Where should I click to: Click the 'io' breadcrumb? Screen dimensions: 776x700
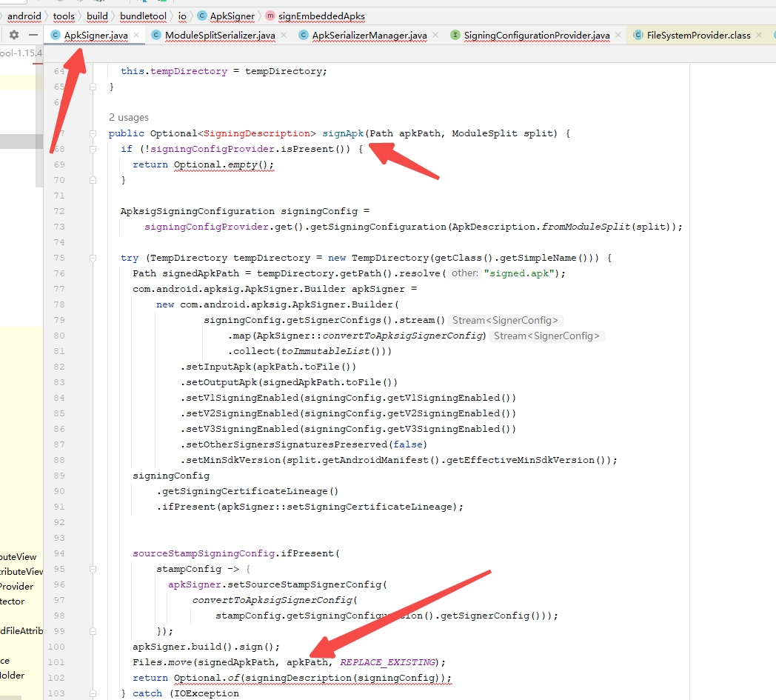click(x=182, y=16)
